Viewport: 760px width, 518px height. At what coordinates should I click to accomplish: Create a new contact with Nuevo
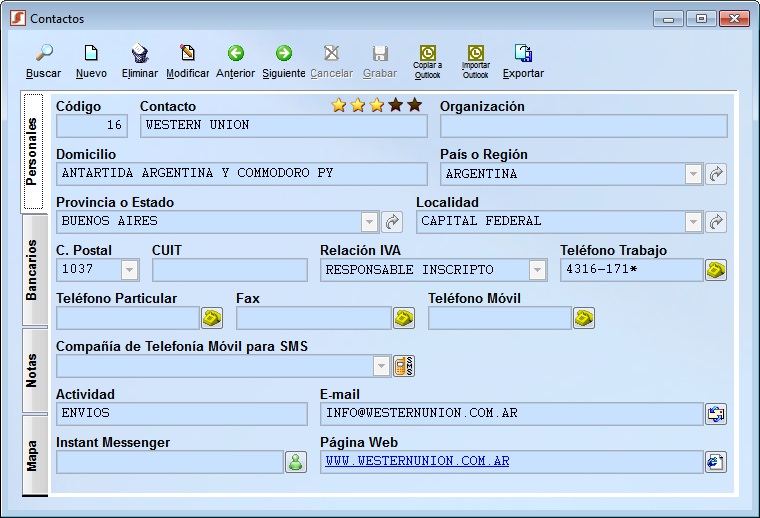click(91, 61)
